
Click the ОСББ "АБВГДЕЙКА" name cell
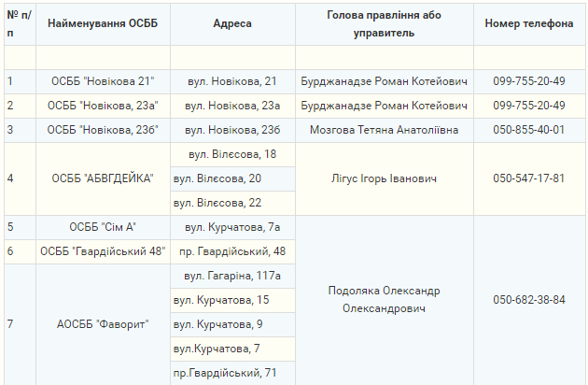click(103, 178)
